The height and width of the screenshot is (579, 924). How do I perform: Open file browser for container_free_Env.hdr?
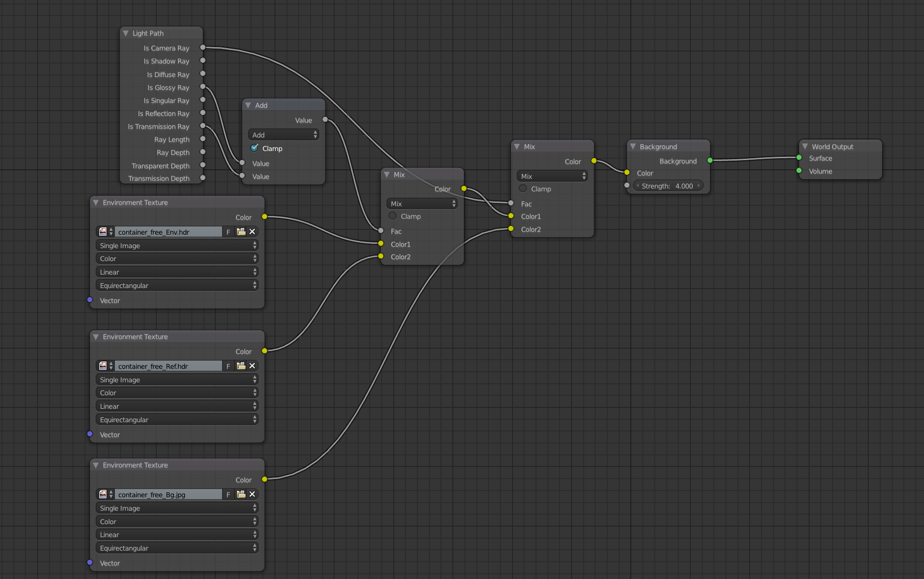(x=241, y=232)
